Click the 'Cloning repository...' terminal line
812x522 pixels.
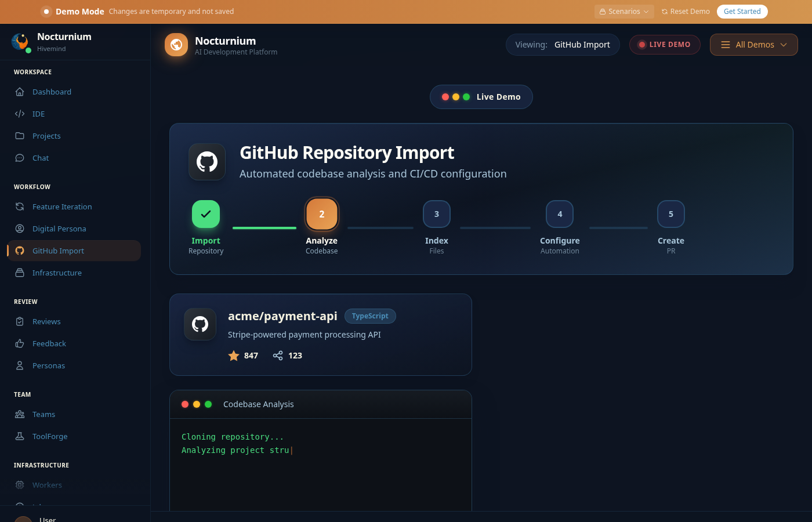pos(233,437)
